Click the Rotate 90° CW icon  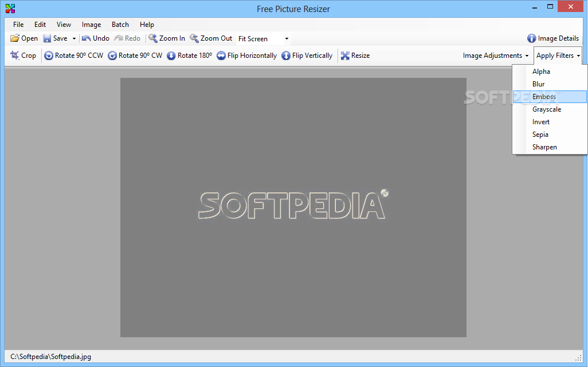(112, 56)
